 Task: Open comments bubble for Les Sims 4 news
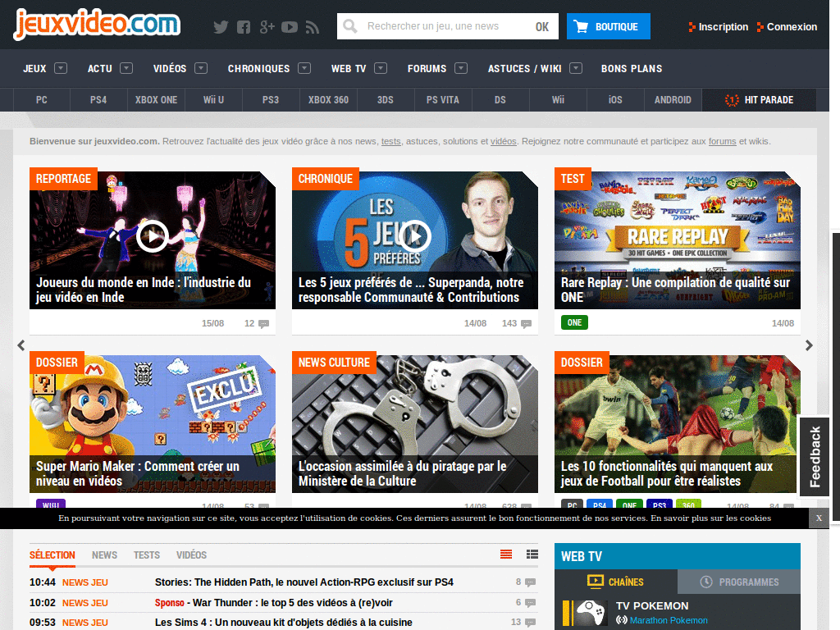click(531, 623)
